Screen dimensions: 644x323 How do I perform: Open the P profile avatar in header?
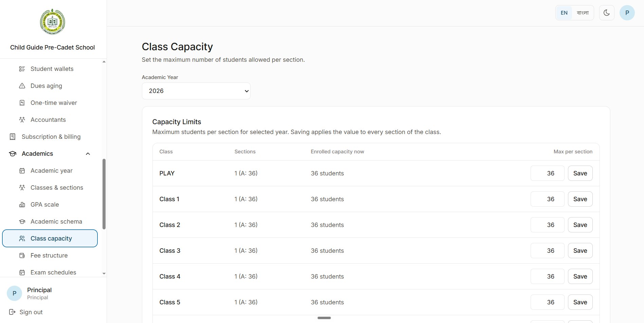[x=627, y=13]
